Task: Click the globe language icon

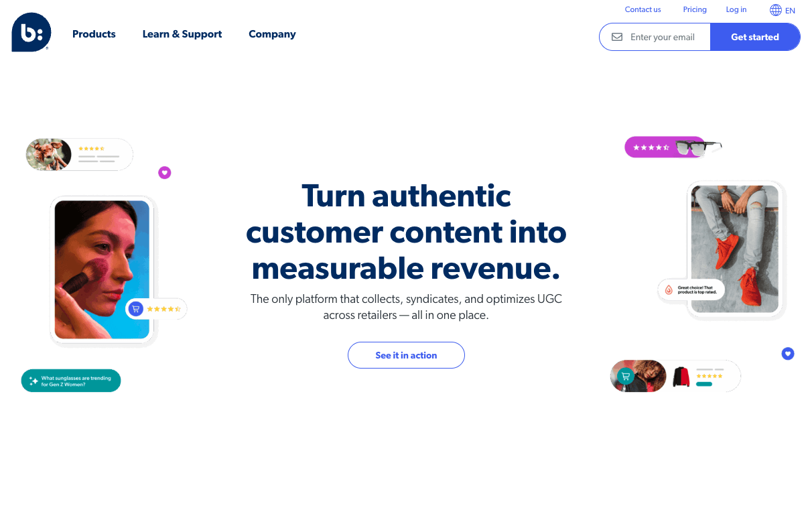Action: pyautogui.click(x=776, y=10)
